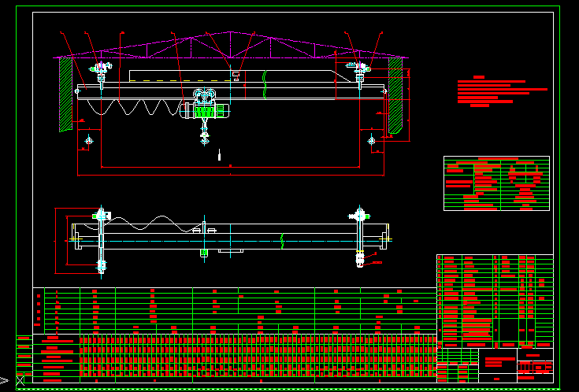Pick the left green hatched wall column
Image resolution: width=579 pixels, height=392 pixels.
(65, 94)
